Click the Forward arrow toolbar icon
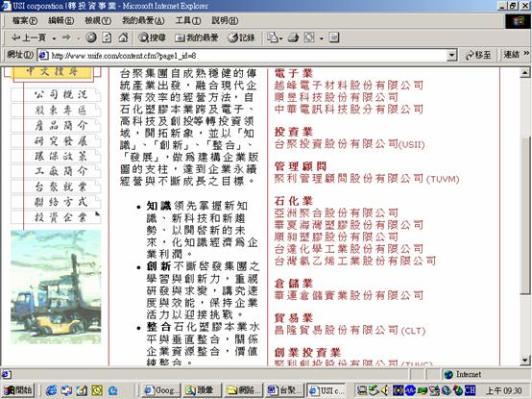The height and width of the screenshot is (399, 532). (x=66, y=37)
